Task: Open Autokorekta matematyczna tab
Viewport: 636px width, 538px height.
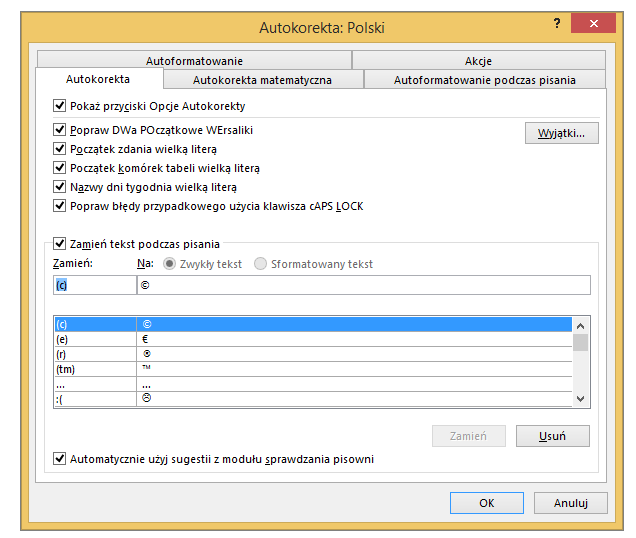Action: tap(262, 80)
